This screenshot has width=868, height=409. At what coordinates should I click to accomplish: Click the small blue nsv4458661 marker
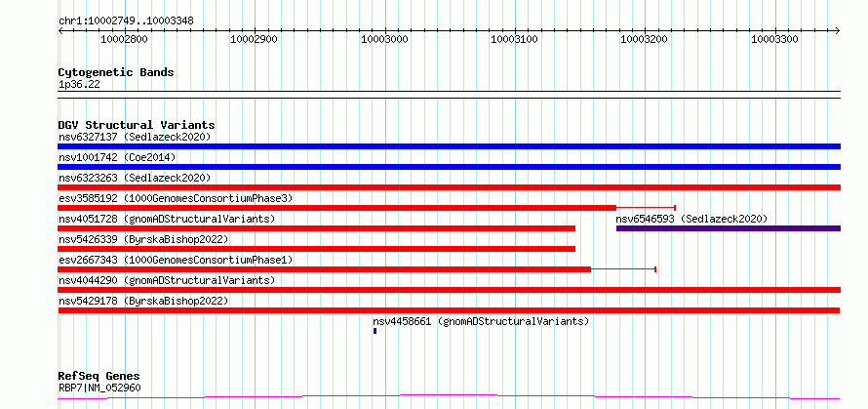[x=375, y=331]
